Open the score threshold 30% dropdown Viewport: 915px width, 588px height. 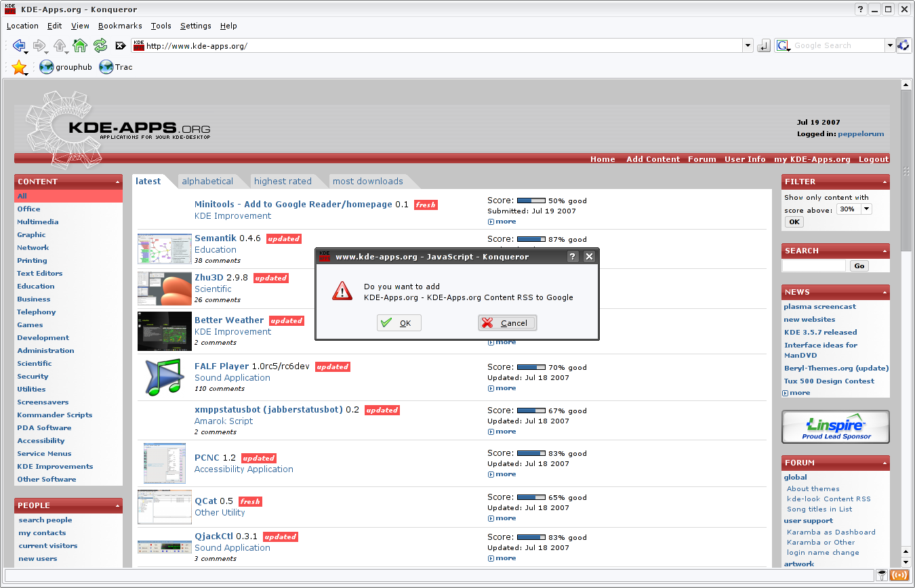pos(854,209)
